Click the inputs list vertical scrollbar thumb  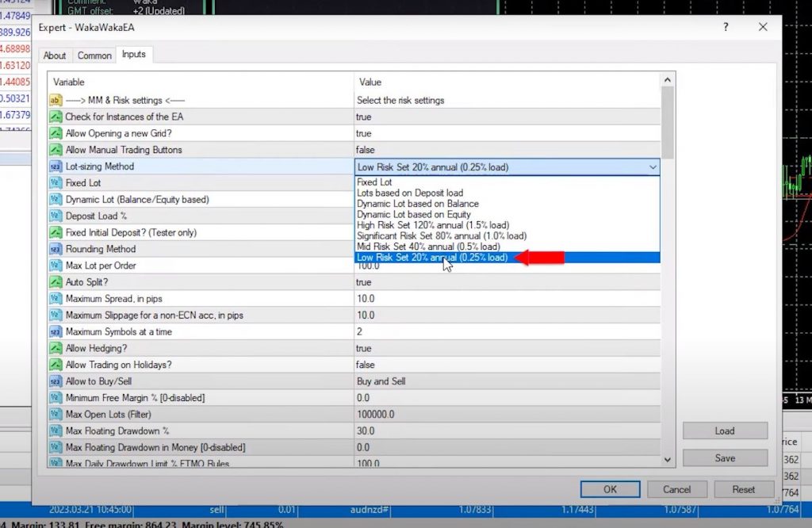668,123
